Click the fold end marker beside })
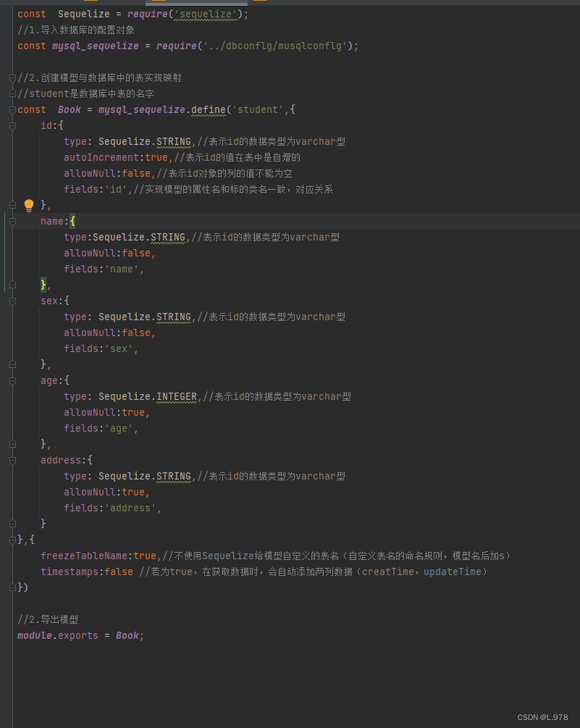Screen dimensions: 580x728 (x=12, y=587)
